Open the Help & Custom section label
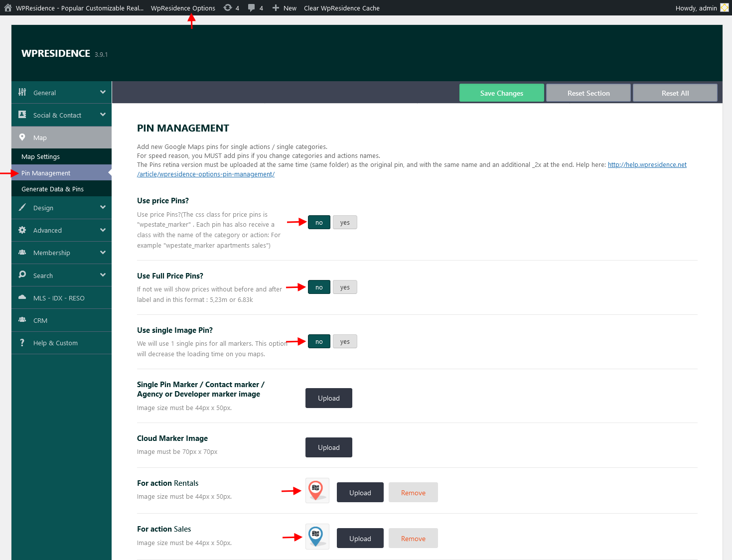 coord(55,343)
